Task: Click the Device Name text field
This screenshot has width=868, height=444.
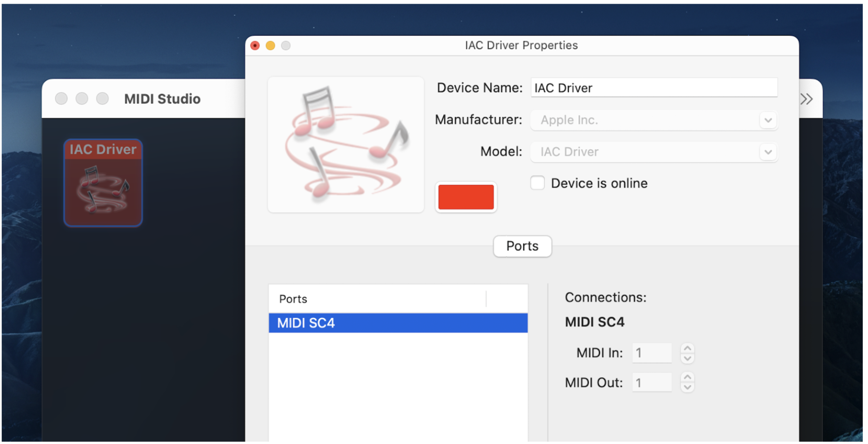Action: tap(654, 88)
